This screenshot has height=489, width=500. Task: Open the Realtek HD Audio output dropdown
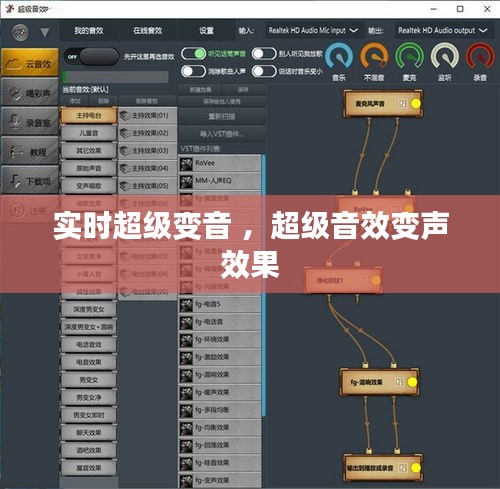pos(443,31)
